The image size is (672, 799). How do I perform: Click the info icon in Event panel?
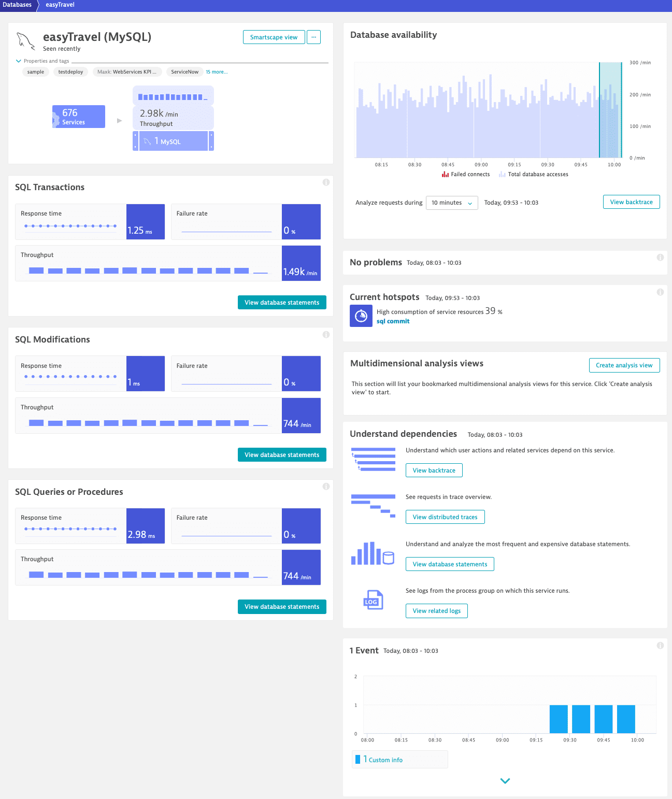click(x=660, y=646)
